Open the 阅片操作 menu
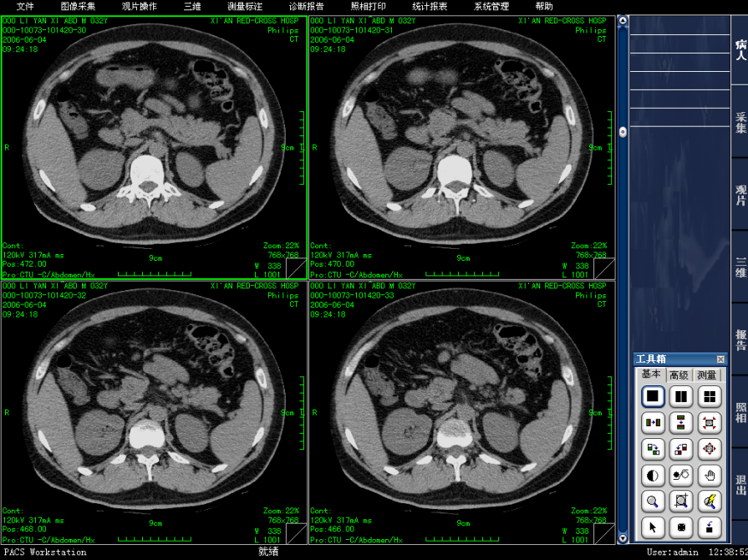 click(x=140, y=6)
